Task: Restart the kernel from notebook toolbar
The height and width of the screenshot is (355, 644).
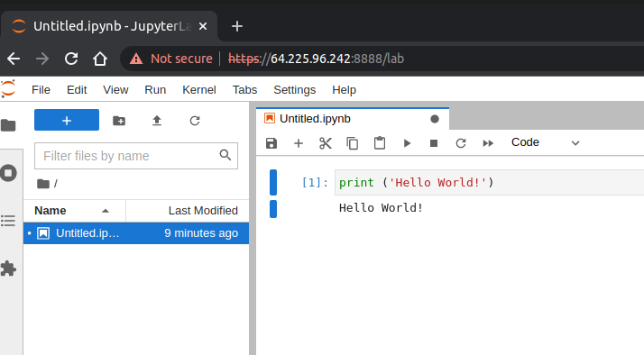Action: [461, 143]
